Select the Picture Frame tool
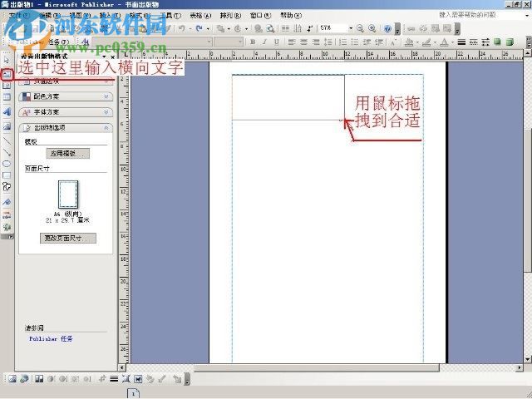532x399 pixels. [x=7, y=126]
